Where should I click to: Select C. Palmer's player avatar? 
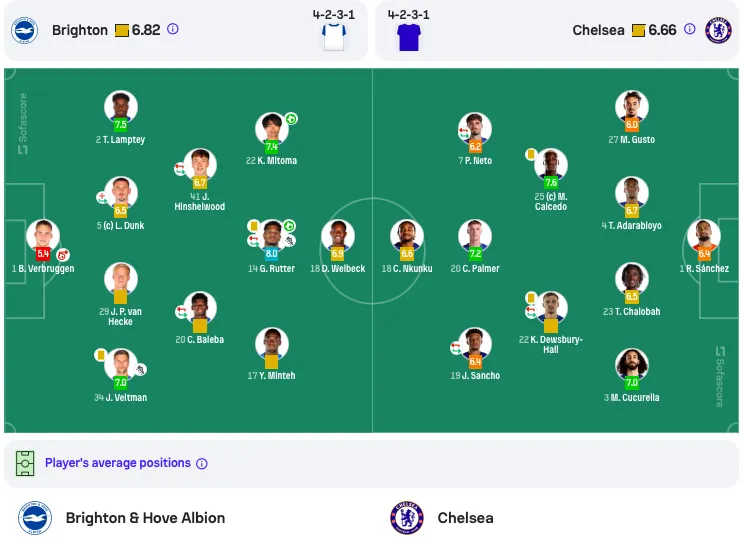[x=475, y=235]
